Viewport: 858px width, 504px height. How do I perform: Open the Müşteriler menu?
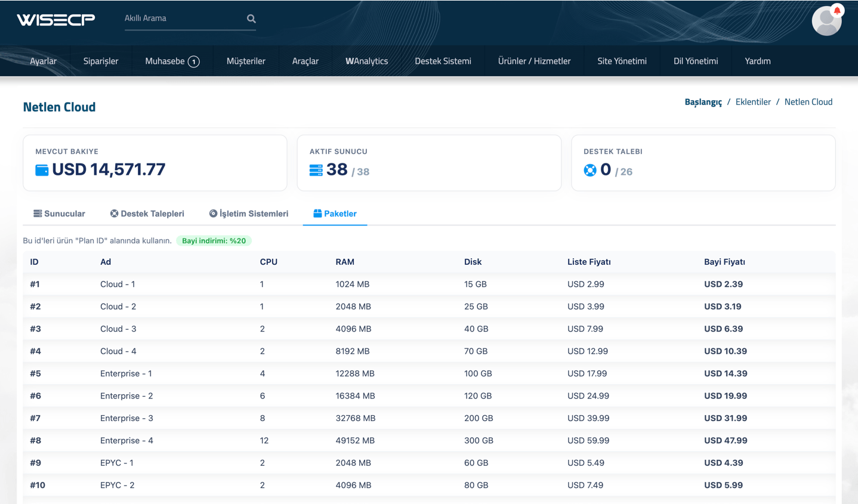tap(246, 61)
